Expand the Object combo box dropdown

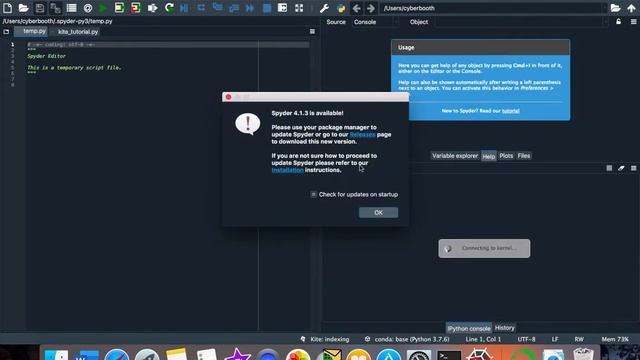tap(606, 22)
